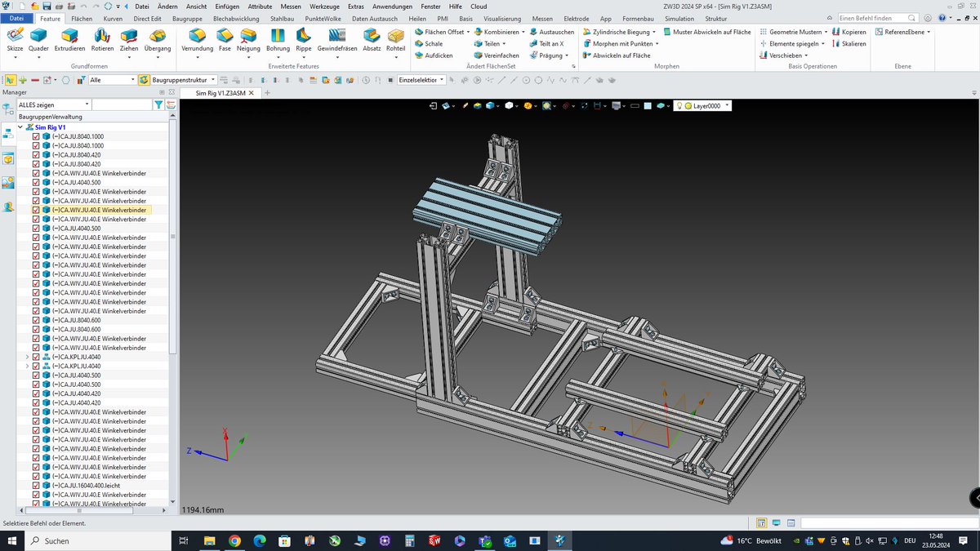Viewport: 980px width, 551px height.
Task: Open the Einfügen menu
Action: tap(227, 6)
